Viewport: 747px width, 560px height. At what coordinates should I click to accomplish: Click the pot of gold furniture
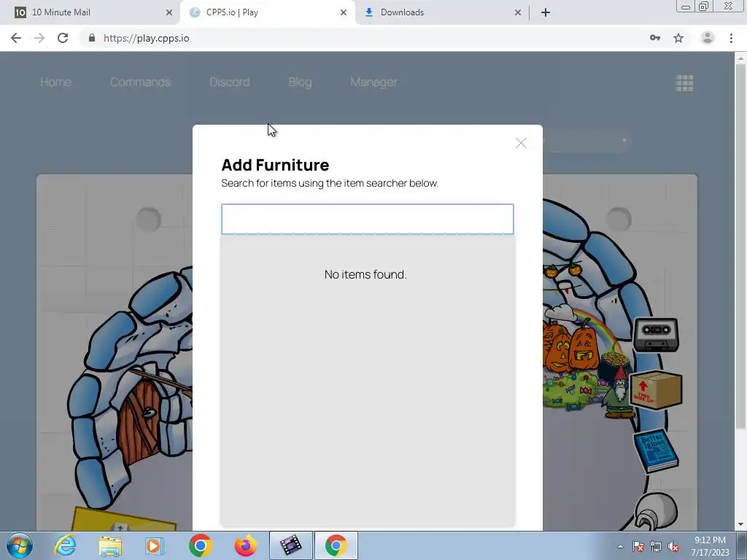tap(614, 365)
